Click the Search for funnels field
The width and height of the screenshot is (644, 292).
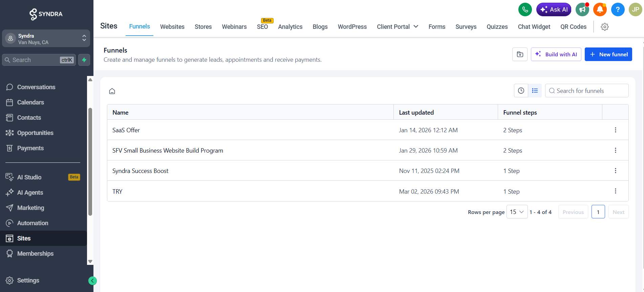pyautogui.click(x=587, y=91)
